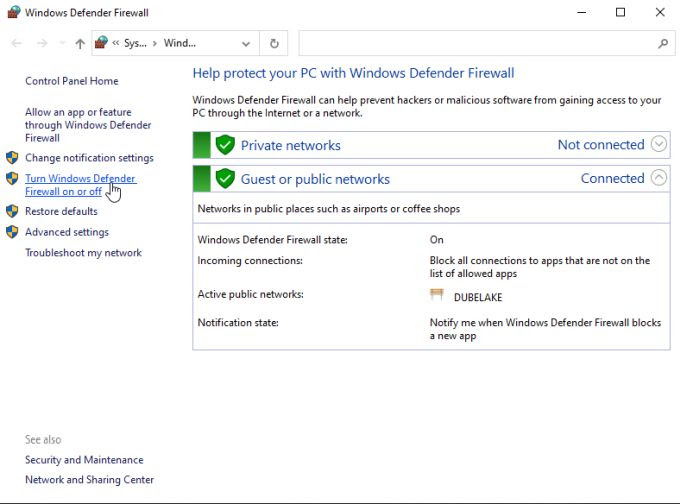Click the green shield beside Guest or public networks

(225, 179)
